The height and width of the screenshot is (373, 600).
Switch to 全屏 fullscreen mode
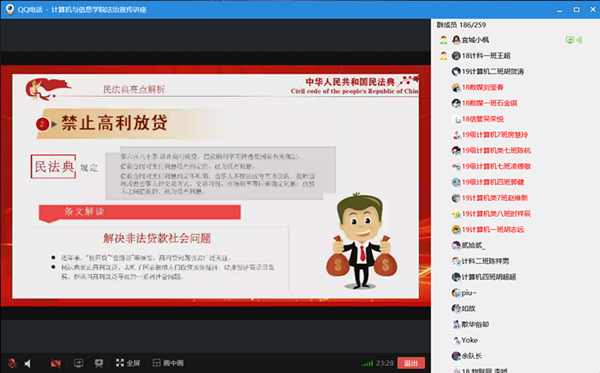point(128,363)
